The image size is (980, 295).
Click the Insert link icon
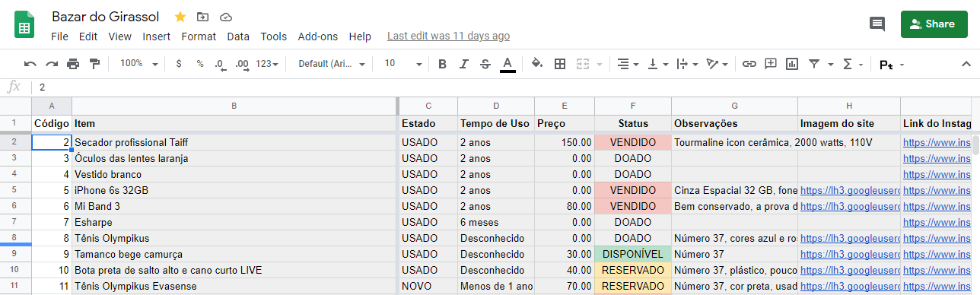pos(749,64)
